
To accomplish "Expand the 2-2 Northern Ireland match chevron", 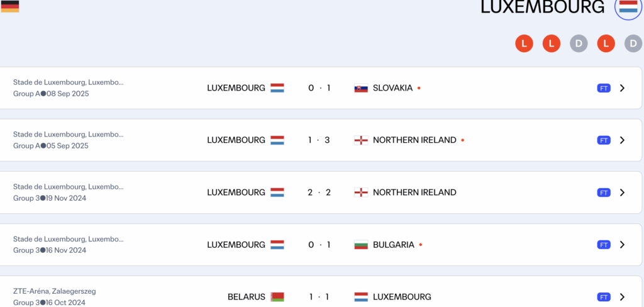I will (x=622, y=193).
